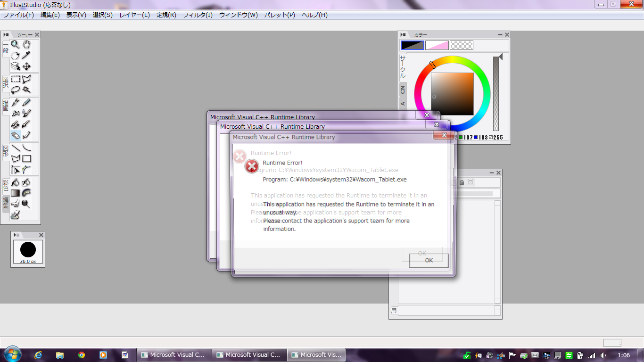Open the color palette options menu
The height and width of the screenshot is (362, 644).
404,35
